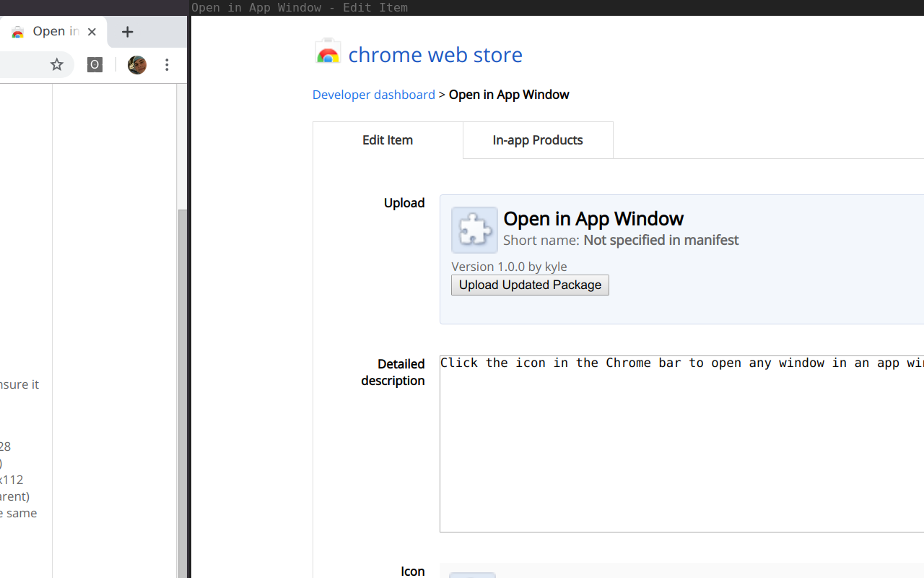This screenshot has height=578, width=924.
Task: Click the chrome web store heading link
Action: [435, 54]
